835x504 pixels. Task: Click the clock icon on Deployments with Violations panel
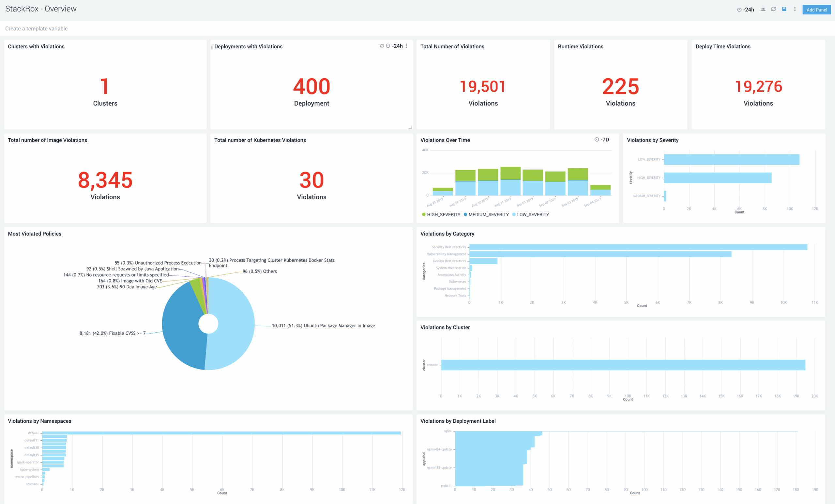(x=388, y=46)
